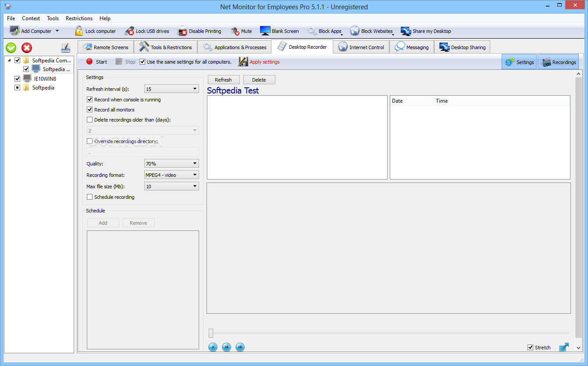Enable Override recordings directory checkbox

tap(90, 141)
